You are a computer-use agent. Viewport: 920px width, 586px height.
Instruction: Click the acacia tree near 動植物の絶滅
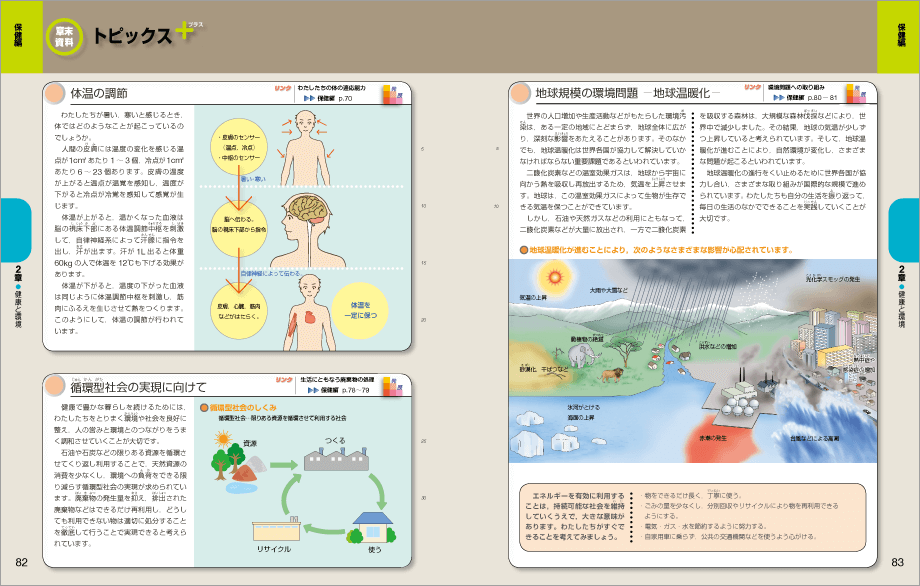tap(625, 350)
